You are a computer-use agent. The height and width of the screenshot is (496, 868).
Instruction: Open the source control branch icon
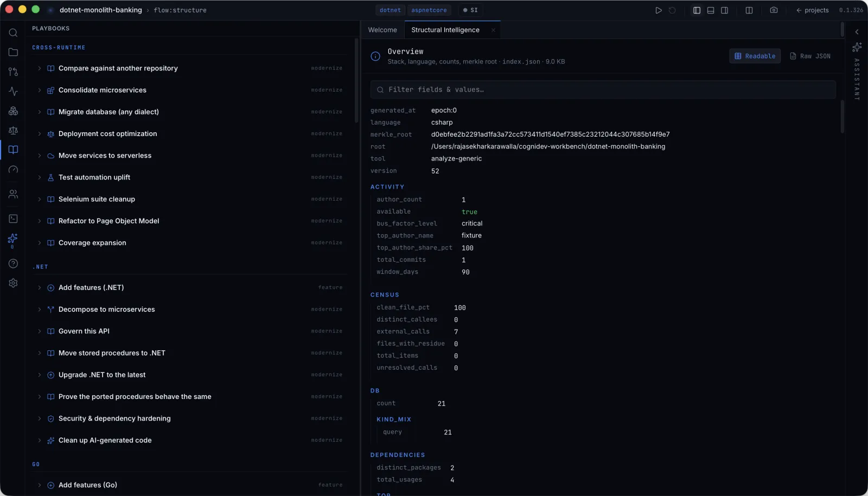tap(13, 72)
